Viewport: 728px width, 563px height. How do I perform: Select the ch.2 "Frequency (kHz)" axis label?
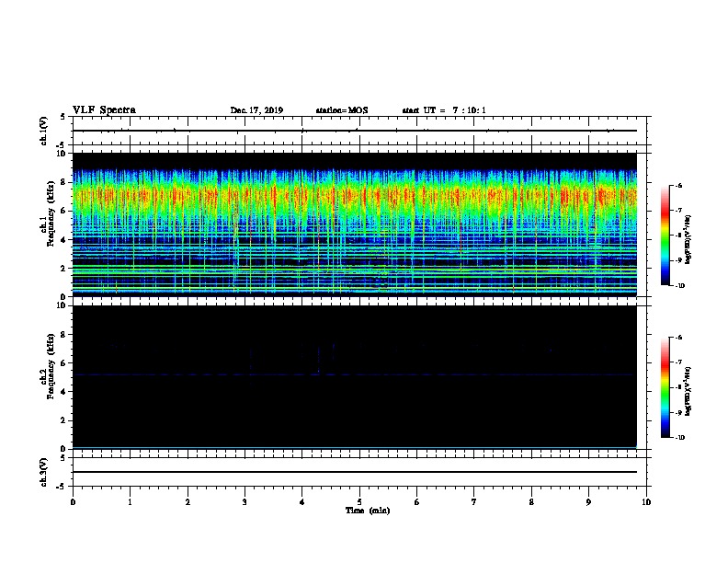pos(51,366)
